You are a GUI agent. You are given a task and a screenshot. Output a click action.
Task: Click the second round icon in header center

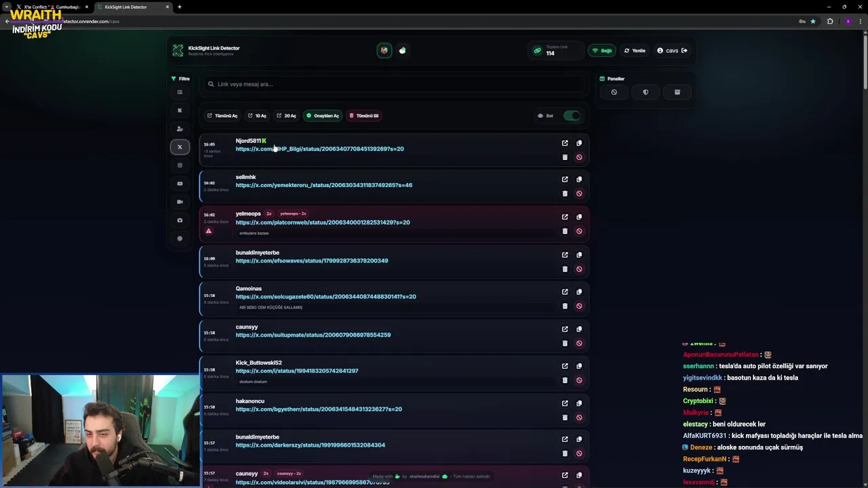402,50
